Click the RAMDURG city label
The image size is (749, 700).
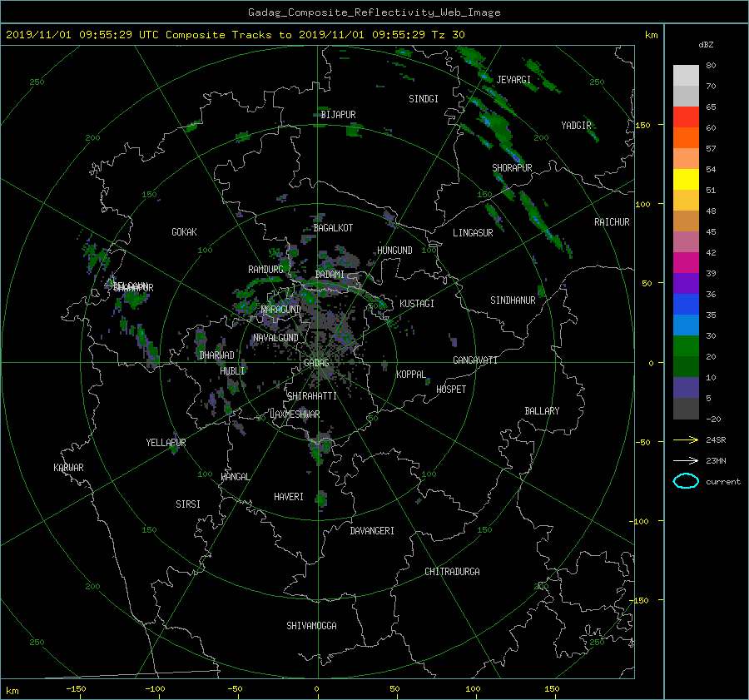pos(265,270)
